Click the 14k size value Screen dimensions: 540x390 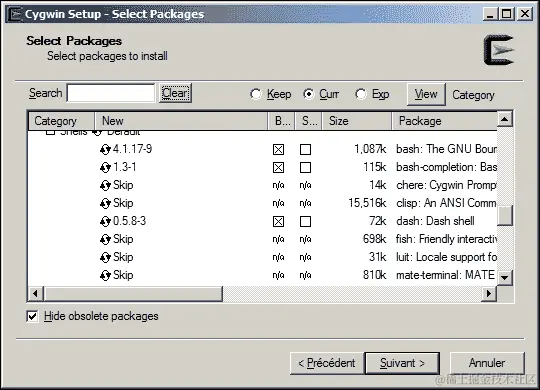378,185
